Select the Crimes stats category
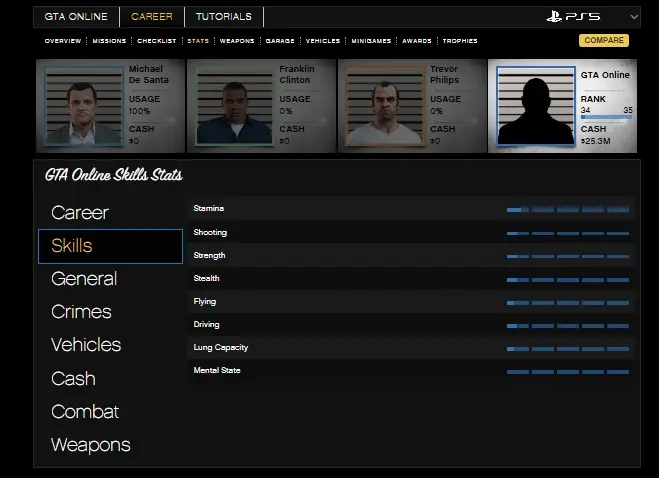 [81, 312]
